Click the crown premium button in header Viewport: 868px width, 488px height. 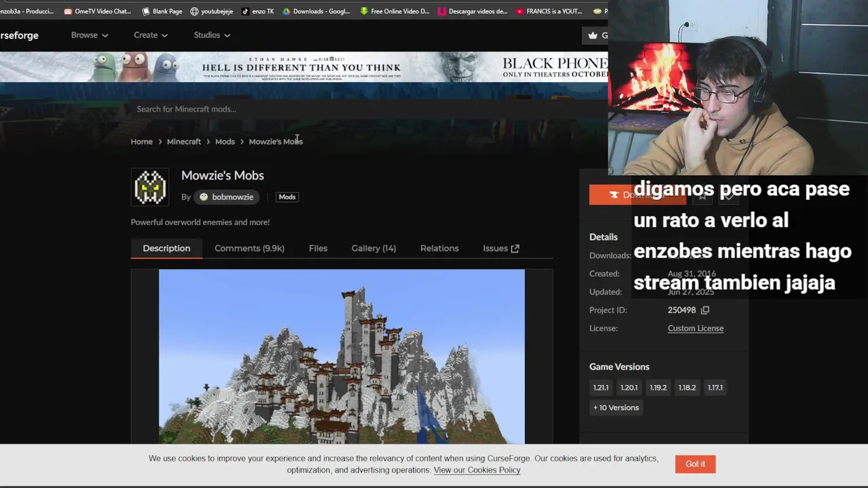[595, 35]
